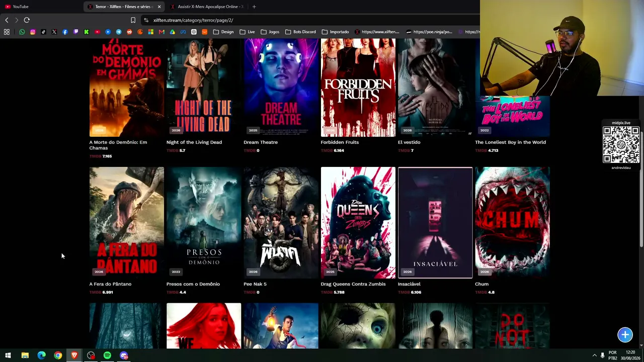Open the Kick bookmark
Viewport: 644px width, 362px height.
(87, 32)
